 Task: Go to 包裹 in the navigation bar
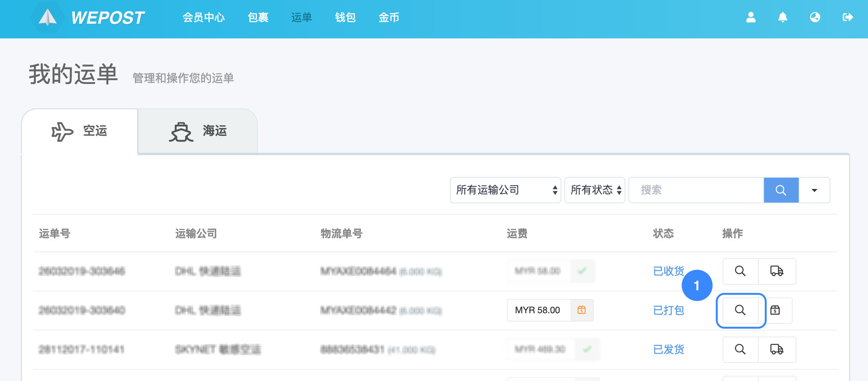coord(258,17)
